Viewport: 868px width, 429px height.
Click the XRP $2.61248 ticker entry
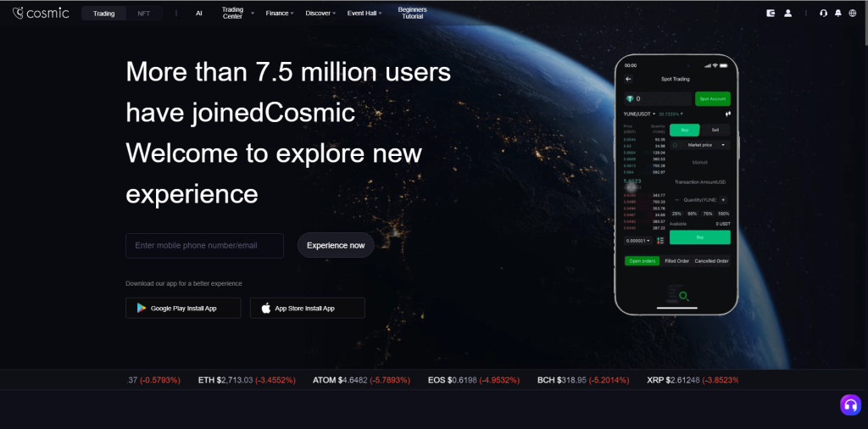tap(693, 381)
